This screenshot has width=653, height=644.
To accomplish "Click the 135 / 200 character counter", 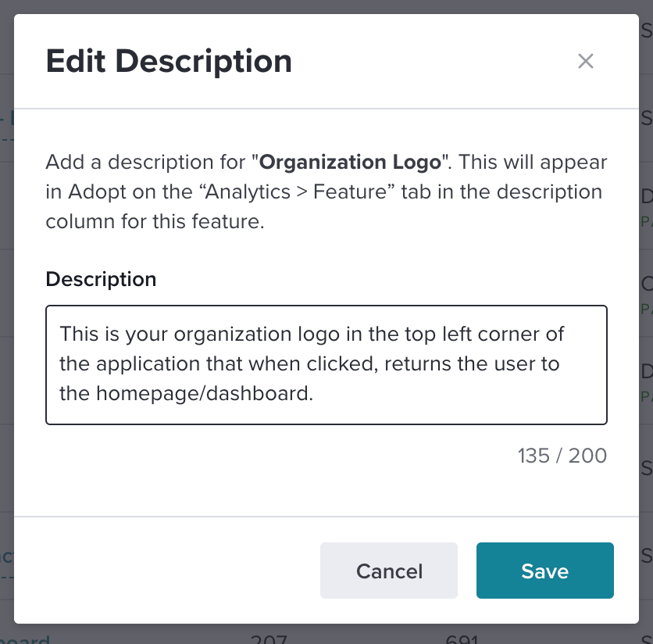I will pyautogui.click(x=562, y=456).
